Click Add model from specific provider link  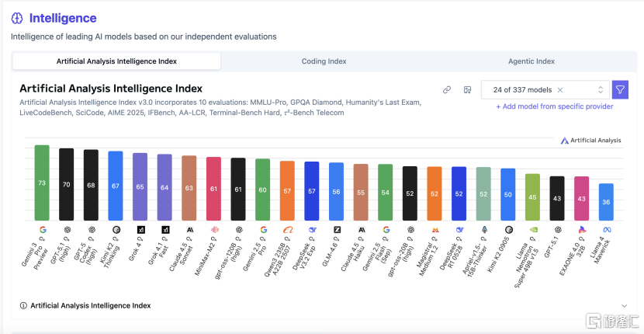point(554,106)
